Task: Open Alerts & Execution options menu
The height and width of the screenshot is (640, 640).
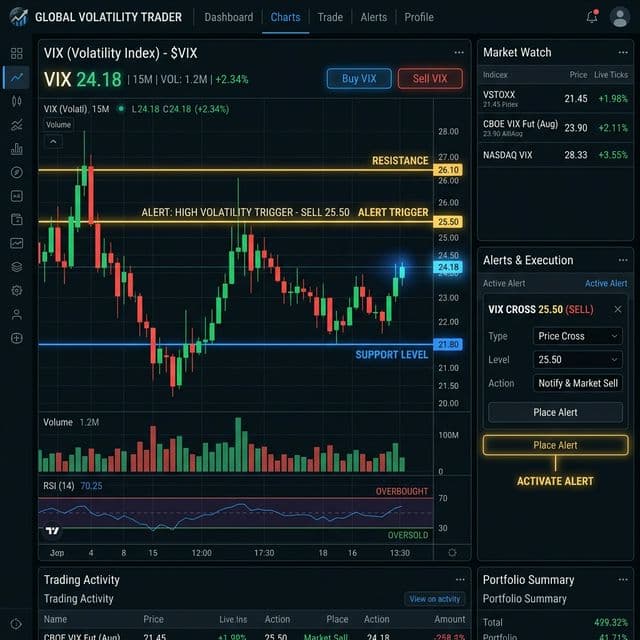Action: click(x=623, y=260)
